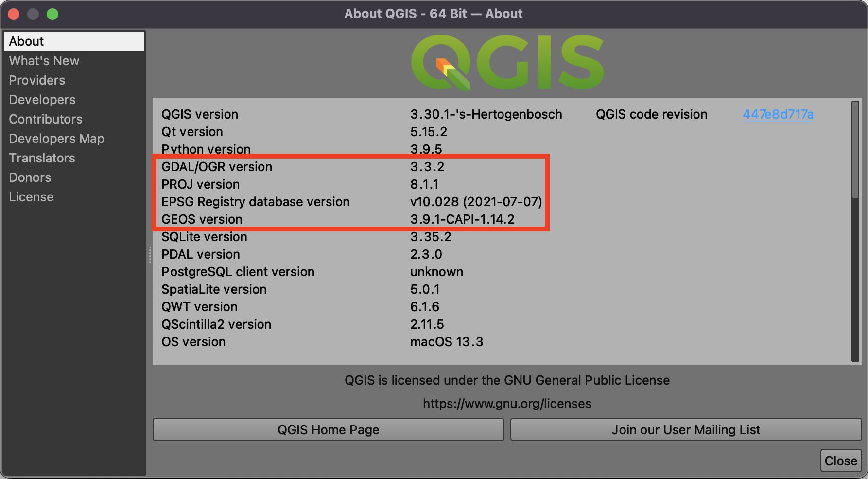
Task: Click the QGIS logo image
Action: coord(507,62)
